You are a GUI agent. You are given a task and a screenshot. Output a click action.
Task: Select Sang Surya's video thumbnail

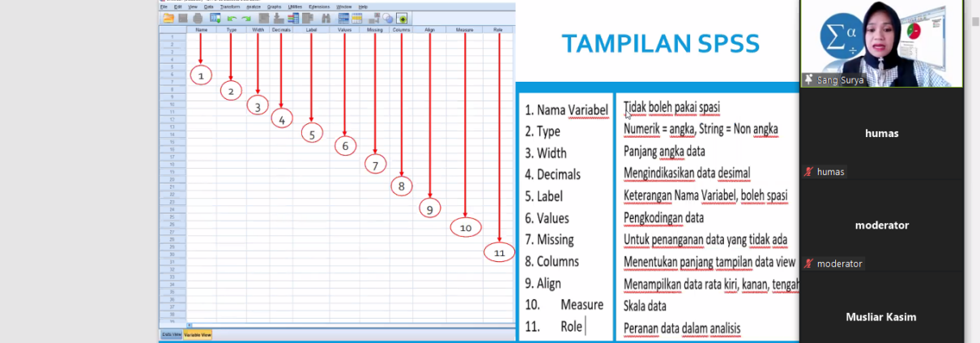point(881,44)
